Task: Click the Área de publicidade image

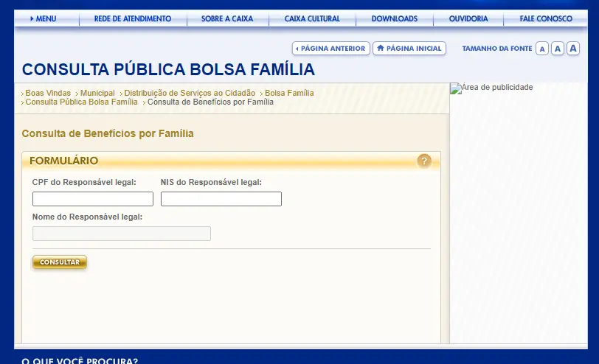Action: click(491, 88)
